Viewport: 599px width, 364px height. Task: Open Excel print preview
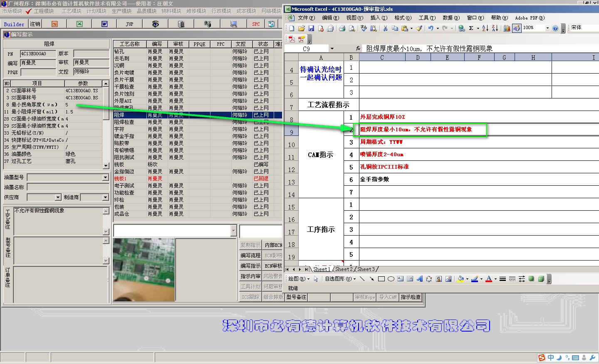(x=352, y=28)
